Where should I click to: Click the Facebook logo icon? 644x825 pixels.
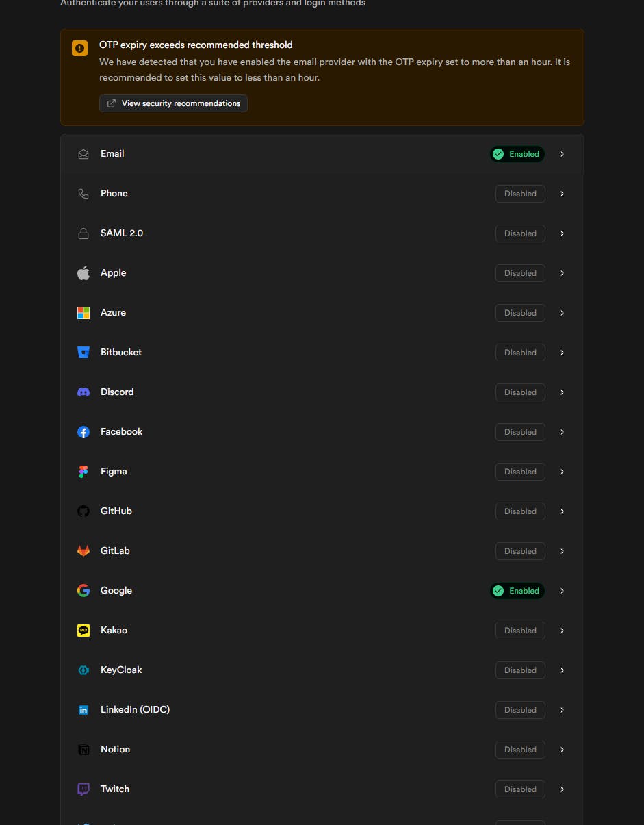point(83,432)
